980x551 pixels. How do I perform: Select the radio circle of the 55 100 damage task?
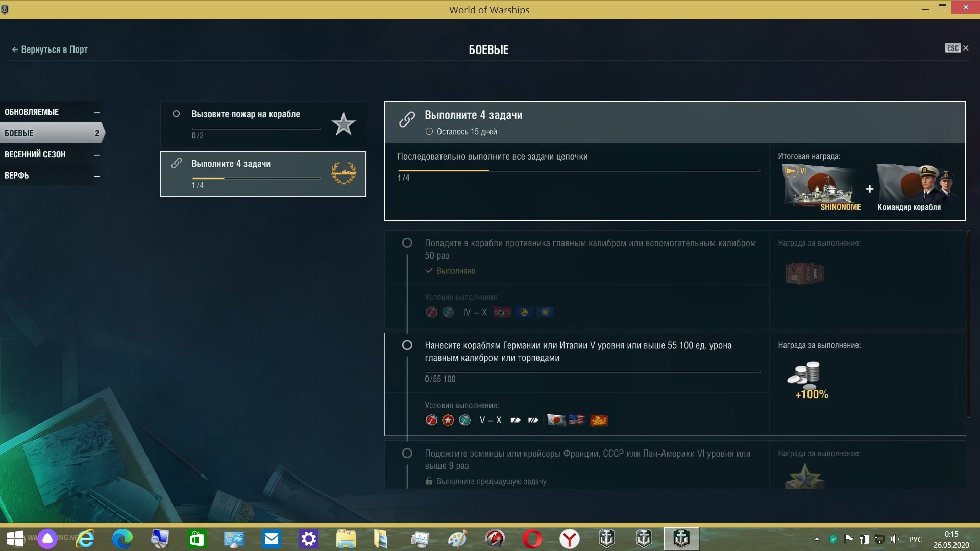point(407,345)
